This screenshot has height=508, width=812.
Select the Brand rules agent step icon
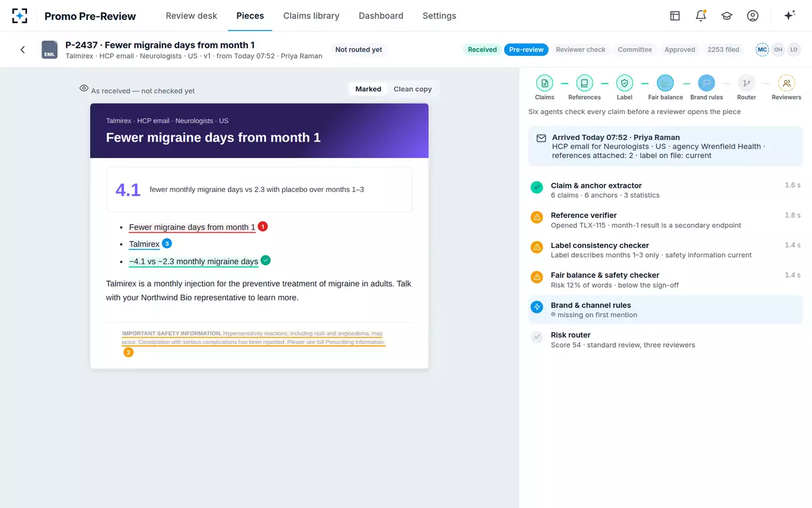coord(707,83)
